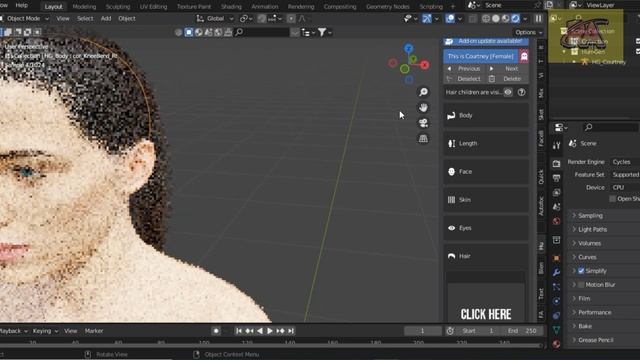Click the filter funnel icon

pos(322,32)
